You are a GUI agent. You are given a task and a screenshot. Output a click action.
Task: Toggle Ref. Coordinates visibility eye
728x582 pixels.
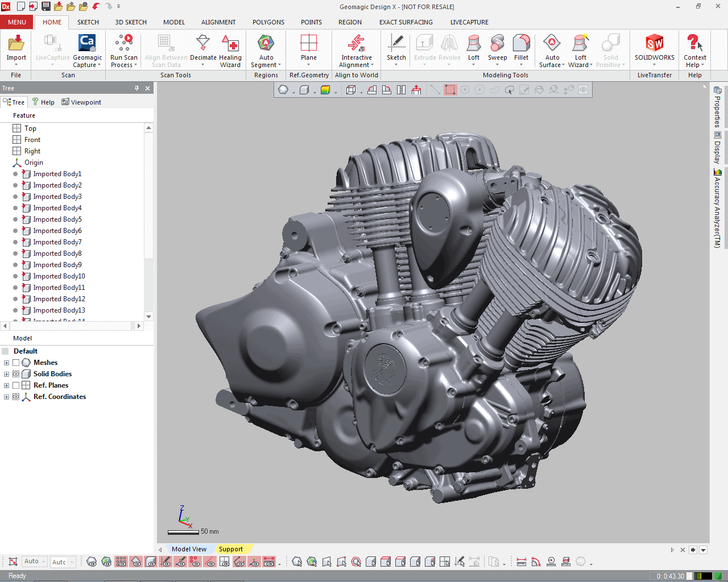tap(16, 397)
